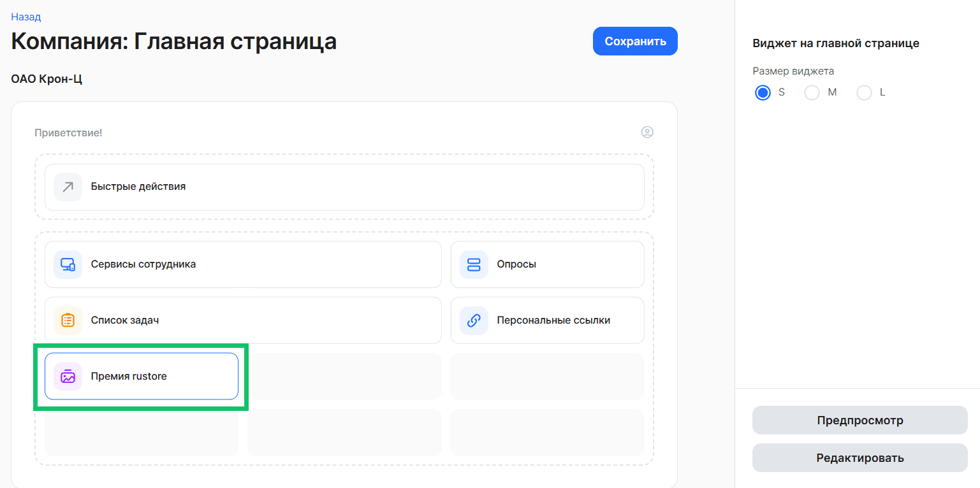Select widget size L
Viewport: 980px width, 488px height.
pyautogui.click(x=864, y=92)
